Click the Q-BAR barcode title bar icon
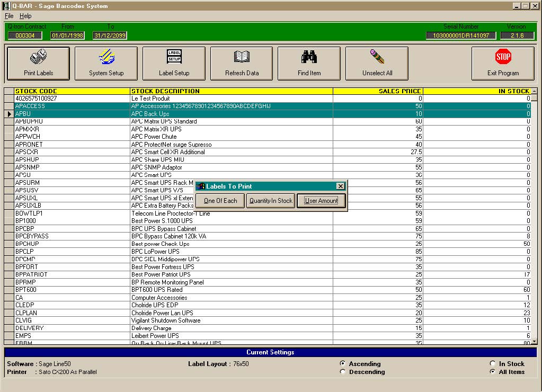Viewport: 542px width, 392px height. (x=6, y=6)
